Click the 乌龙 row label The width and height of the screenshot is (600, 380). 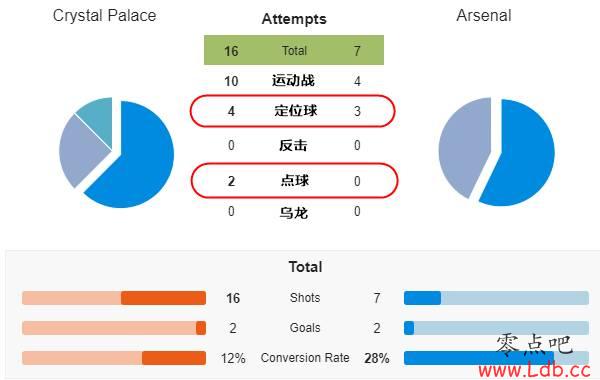pyautogui.click(x=293, y=212)
